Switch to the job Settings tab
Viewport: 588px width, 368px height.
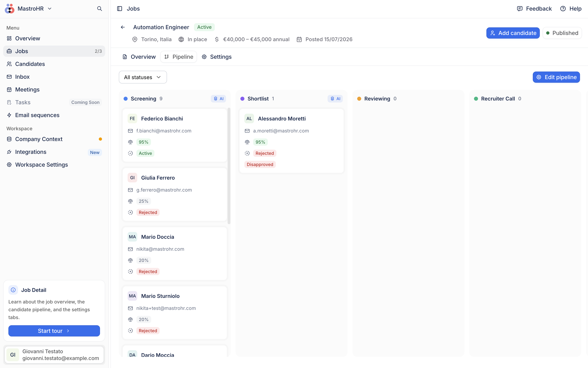tap(217, 57)
